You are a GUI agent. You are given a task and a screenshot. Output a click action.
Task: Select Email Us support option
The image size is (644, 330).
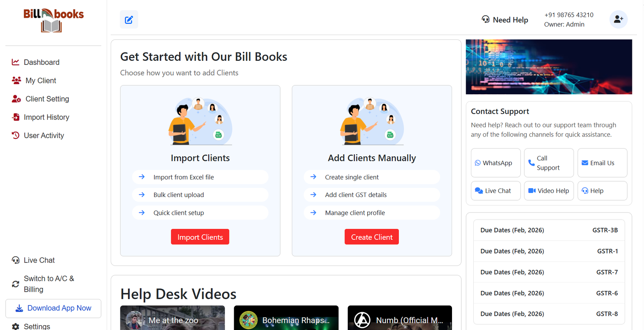click(x=602, y=163)
